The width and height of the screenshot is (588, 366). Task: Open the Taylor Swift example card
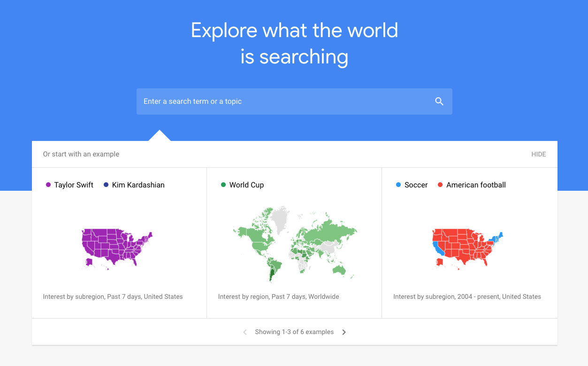click(x=119, y=242)
